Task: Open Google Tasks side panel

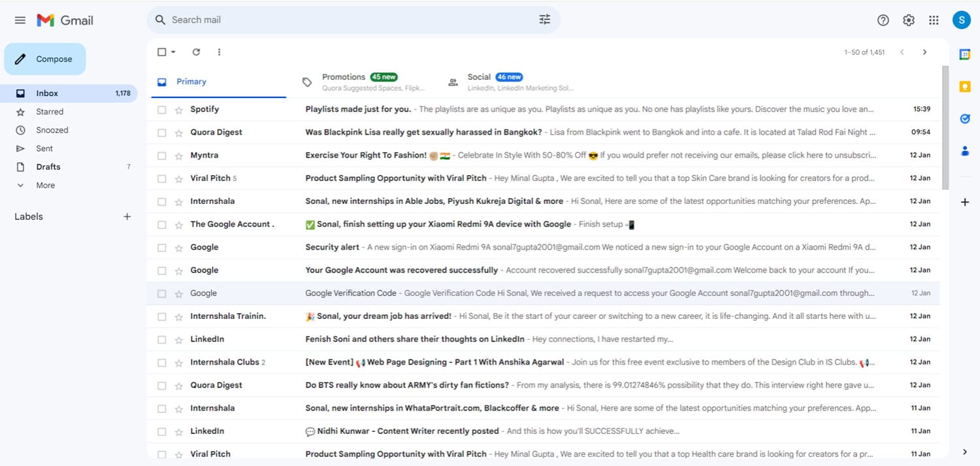Action: coord(965,118)
